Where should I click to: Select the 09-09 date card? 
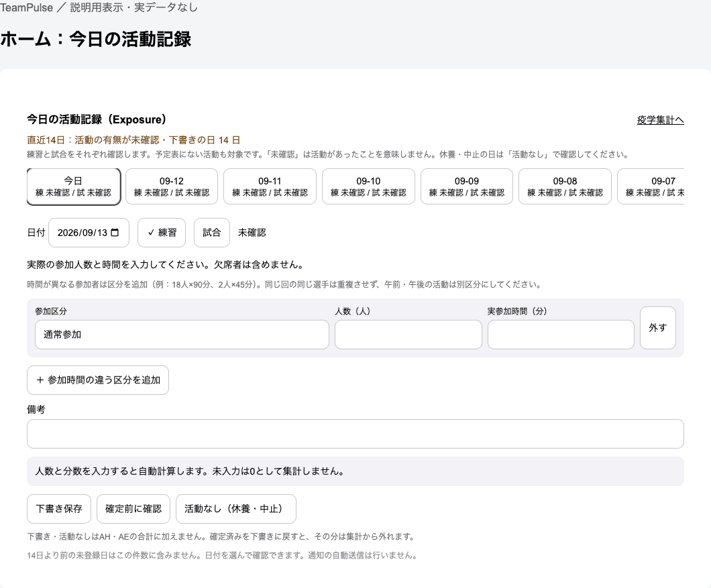[467, 187]
